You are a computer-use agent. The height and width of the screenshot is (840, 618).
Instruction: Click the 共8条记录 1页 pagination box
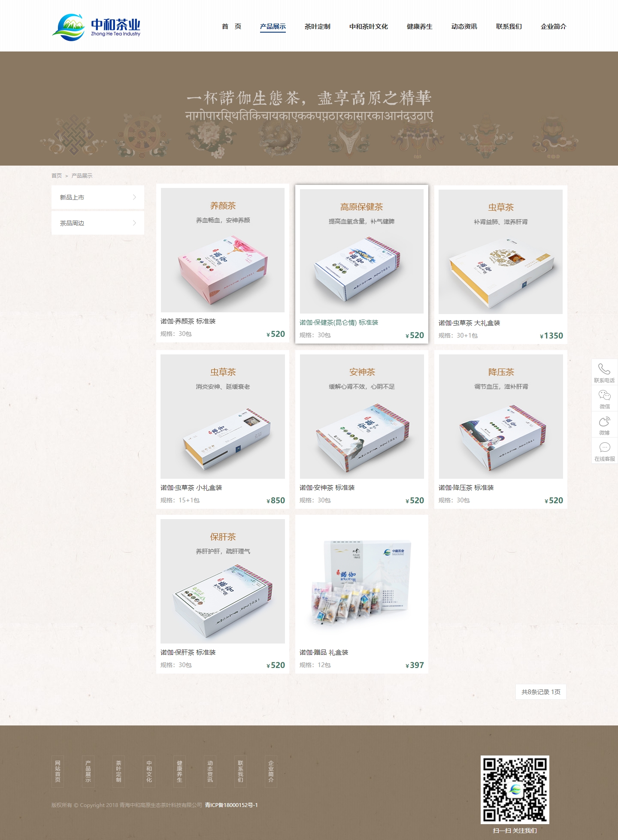pyautogui.click(x=541, y=692)
